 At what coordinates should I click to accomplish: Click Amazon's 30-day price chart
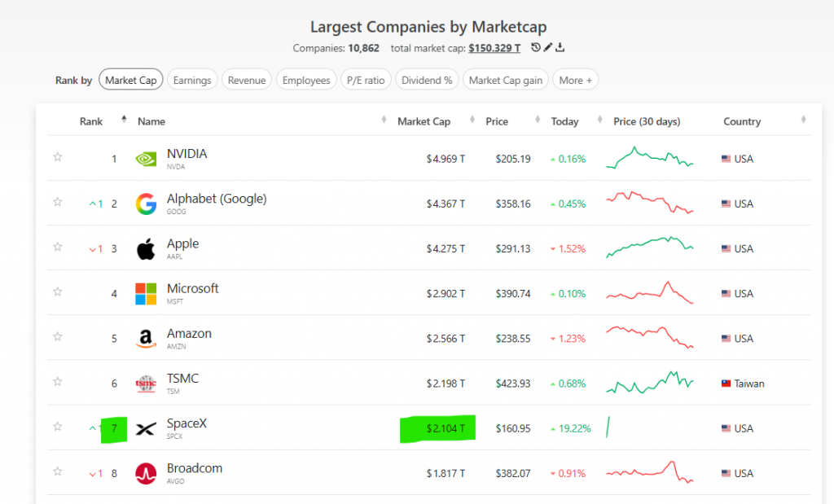pos(649,337)
